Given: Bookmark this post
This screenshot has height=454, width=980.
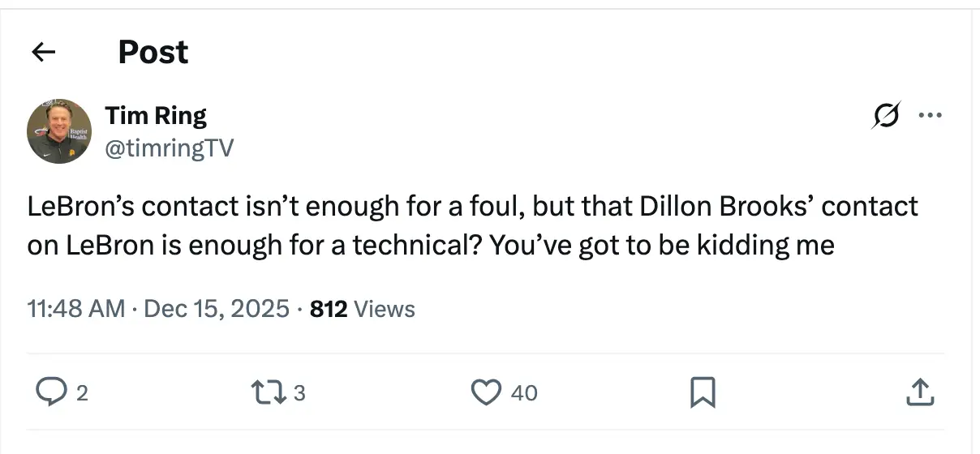Looking at the screenshot, I should (702, 393).
